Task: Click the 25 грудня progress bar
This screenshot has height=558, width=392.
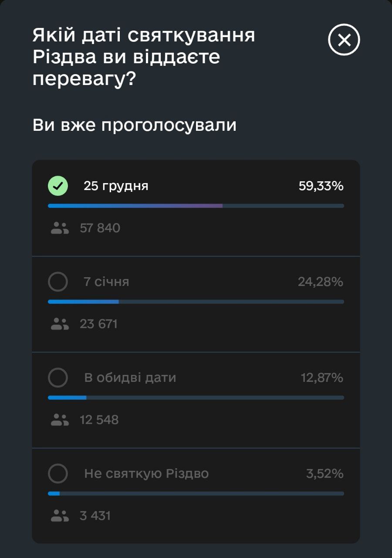Action: click(196, 206)
